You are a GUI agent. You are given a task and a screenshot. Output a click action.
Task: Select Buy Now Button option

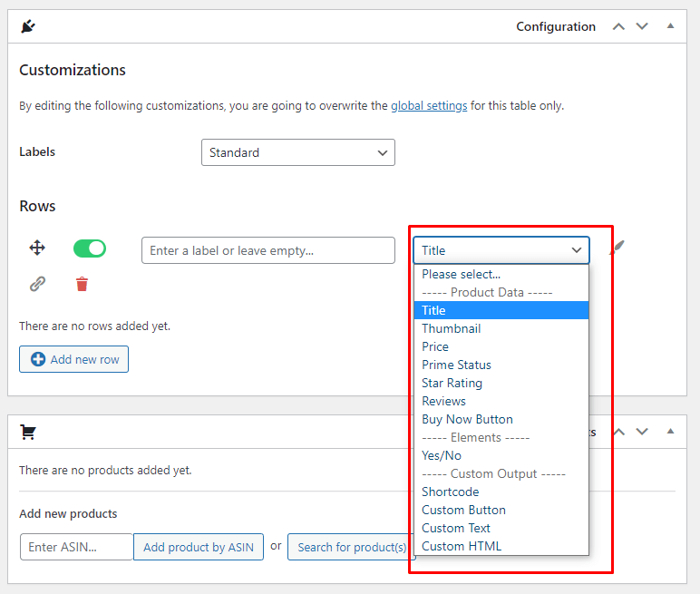501,419
